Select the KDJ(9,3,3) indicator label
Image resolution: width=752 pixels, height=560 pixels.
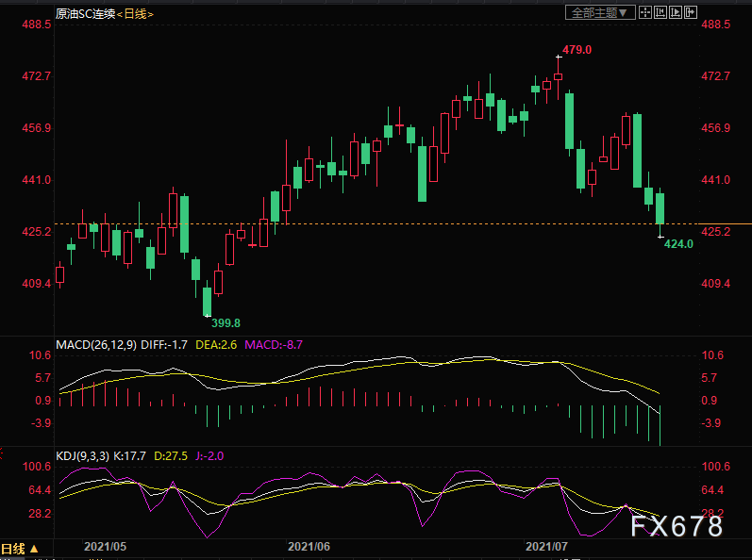click(82, 456)
